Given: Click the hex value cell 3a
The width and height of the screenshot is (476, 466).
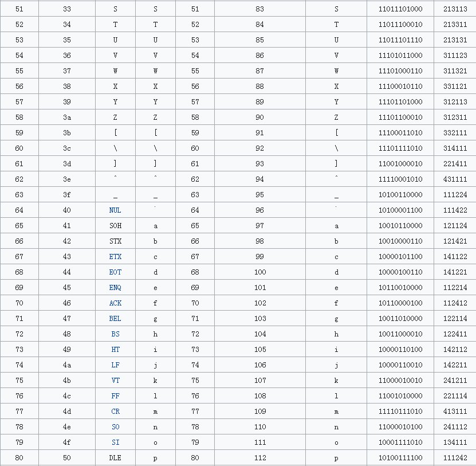Looking at the screenshot, I should [x=67, y=118].
